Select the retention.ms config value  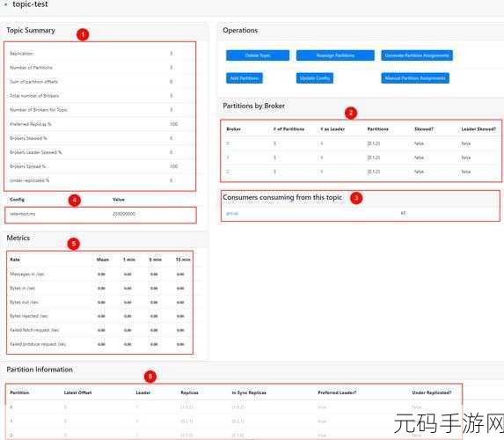124,214
